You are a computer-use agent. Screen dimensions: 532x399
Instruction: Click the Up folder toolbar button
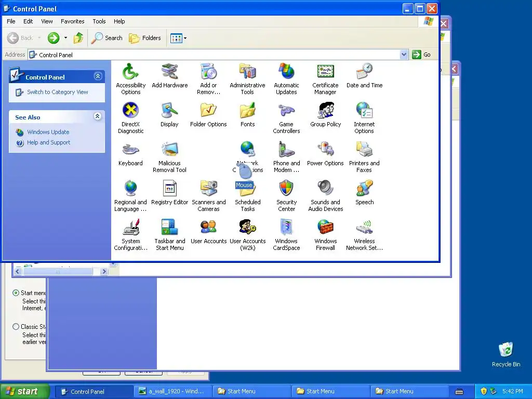pos(78,38)
